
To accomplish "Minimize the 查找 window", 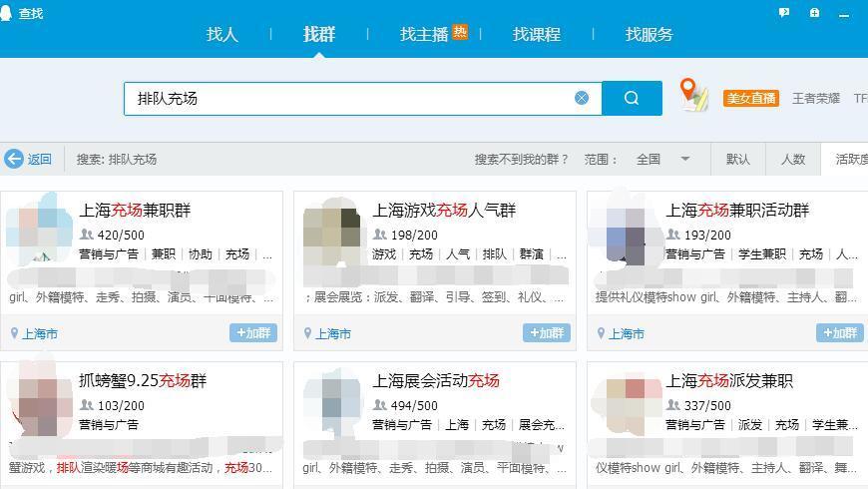I will pos(844,16).
